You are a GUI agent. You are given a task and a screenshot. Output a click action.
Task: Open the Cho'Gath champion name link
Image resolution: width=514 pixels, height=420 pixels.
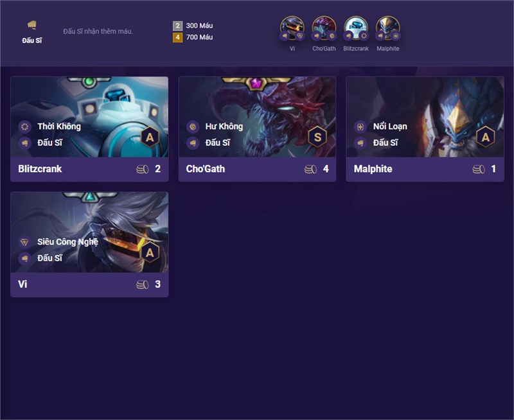point(206,169)
